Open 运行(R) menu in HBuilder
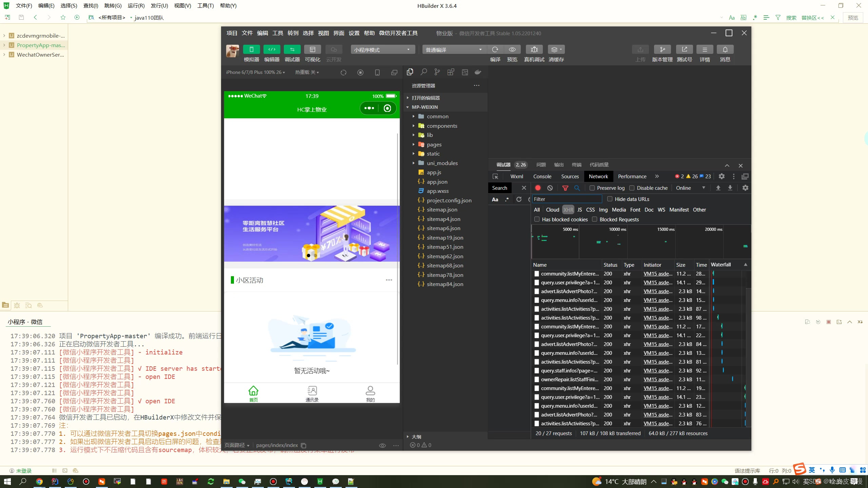The height and width of the screenshot is (488, 868). 136,6
